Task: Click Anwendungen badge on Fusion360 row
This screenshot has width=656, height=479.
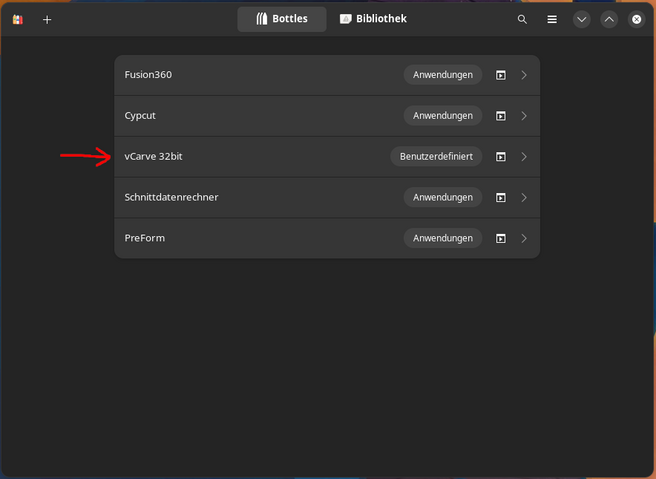Action: (x=443, y=75)
